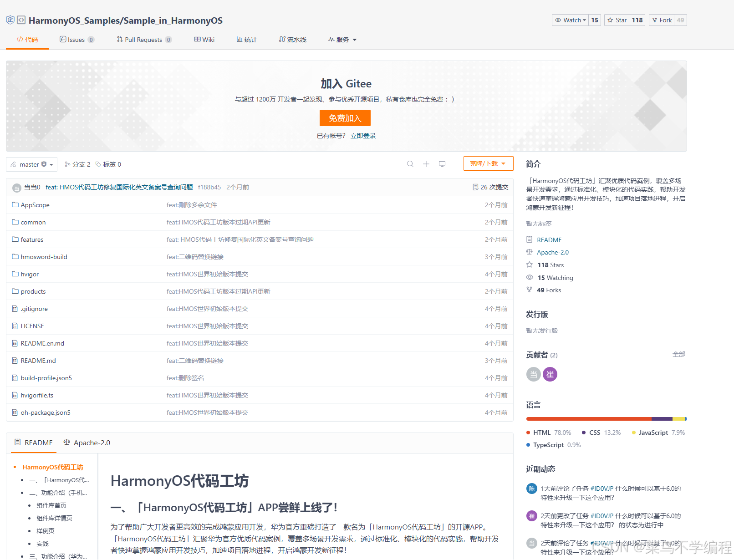Click the commit author avatar 当当0
The image size is (734, 560).
(17, 188)
